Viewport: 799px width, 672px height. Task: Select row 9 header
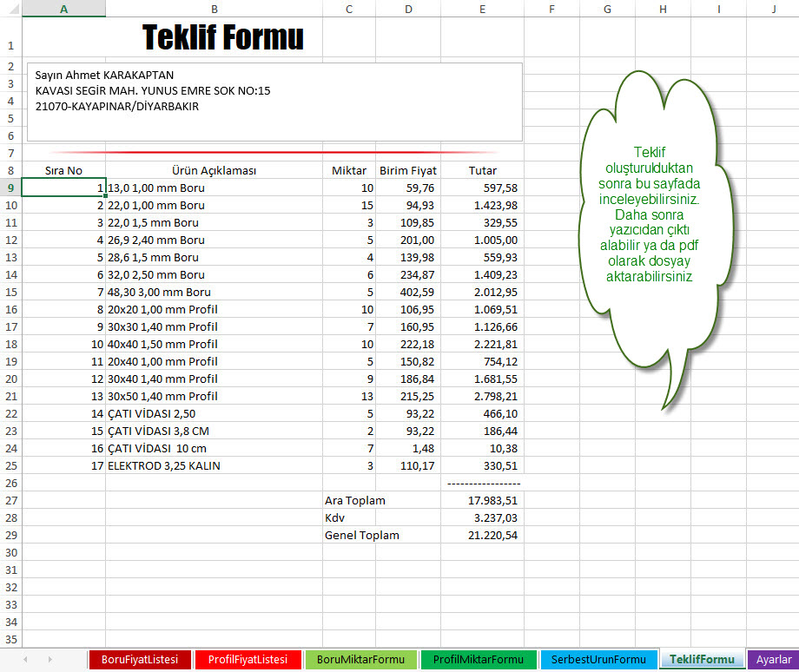pyautogui.click(x=10, y=188)
